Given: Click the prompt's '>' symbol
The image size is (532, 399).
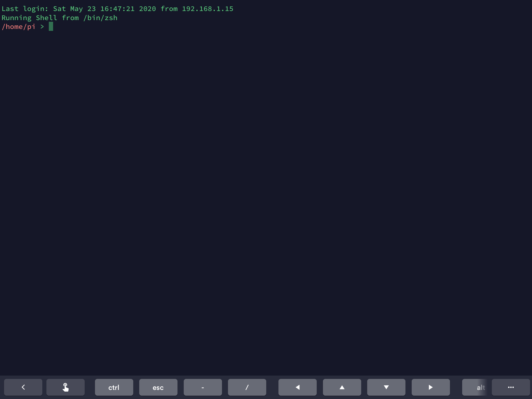Looking at the screenshot, I should (42, 27).
